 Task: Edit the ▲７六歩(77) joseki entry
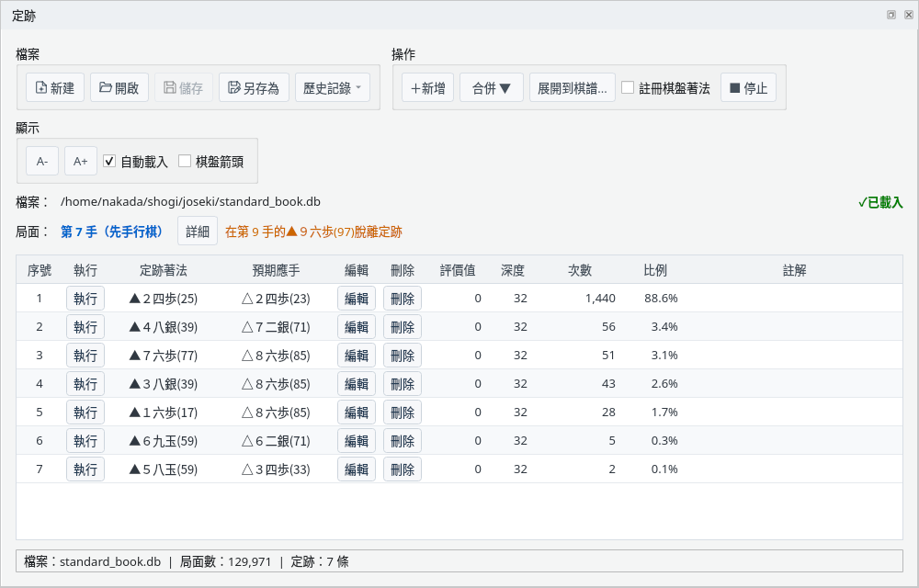[x=357, y=355]
